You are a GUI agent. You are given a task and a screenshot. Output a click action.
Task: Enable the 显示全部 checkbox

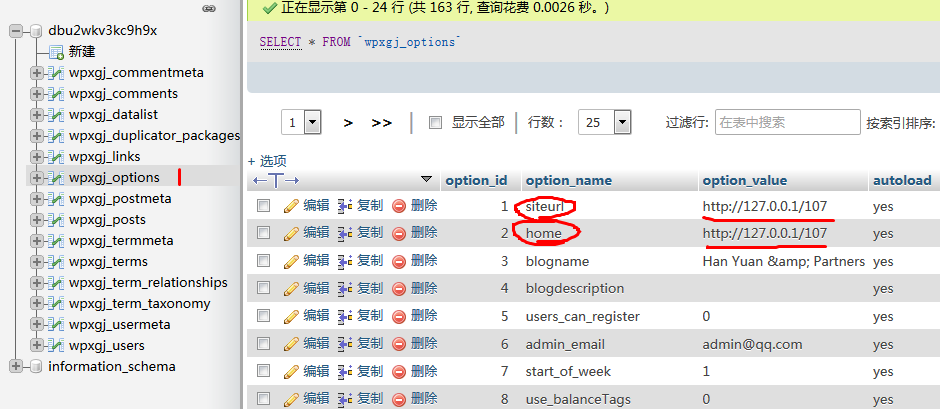(435, 122)
